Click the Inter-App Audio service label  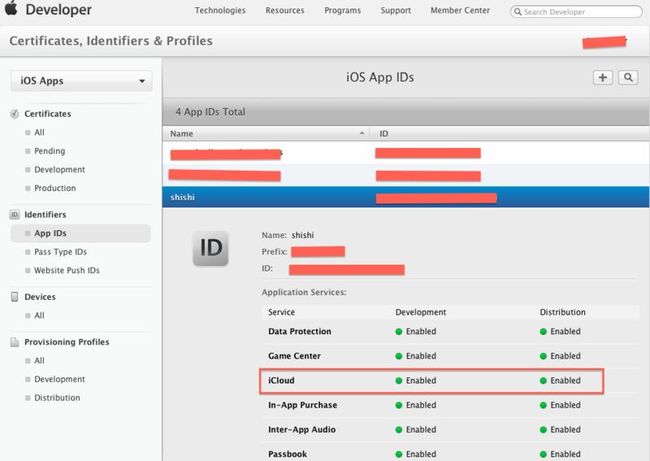coord(302,429)
